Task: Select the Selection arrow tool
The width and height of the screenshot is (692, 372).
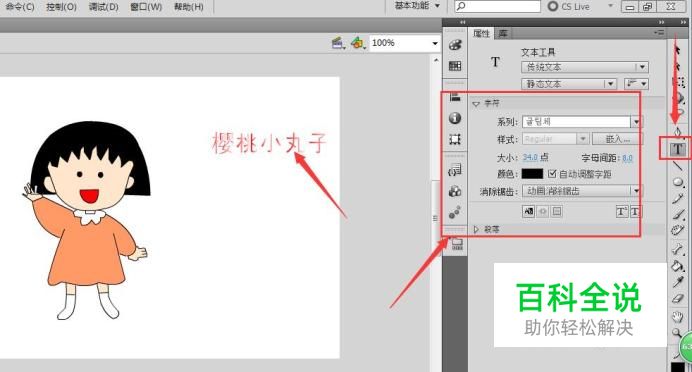Action: (x=678, y=49)
